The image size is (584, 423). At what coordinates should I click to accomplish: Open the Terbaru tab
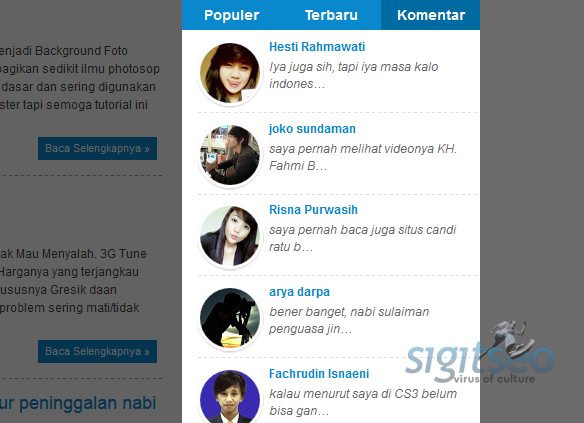(331, 15)
